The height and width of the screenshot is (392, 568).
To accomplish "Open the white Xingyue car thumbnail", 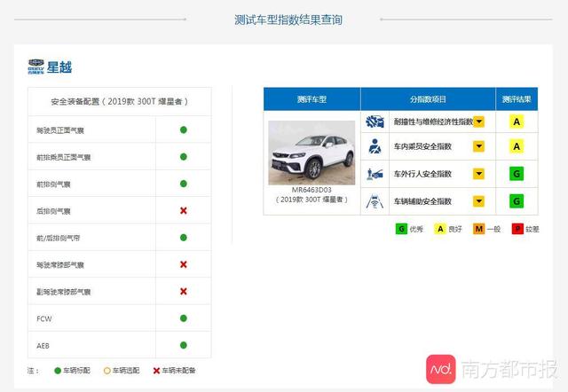I will point(311,152).
